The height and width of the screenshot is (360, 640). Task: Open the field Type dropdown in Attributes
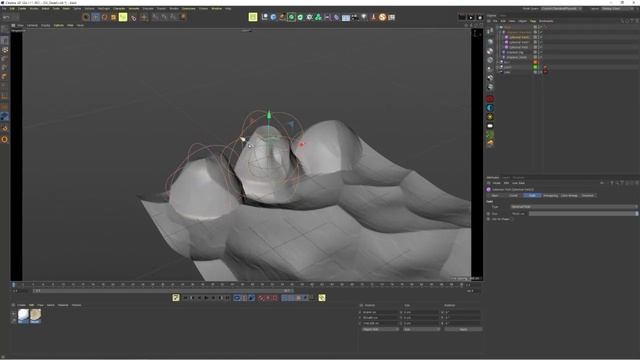coord(574,207)
